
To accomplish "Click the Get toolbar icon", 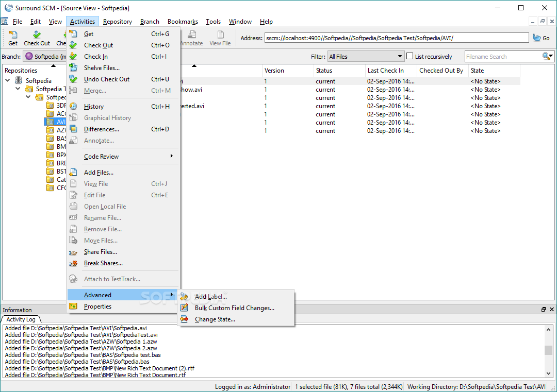I will [x=13, y=35].
